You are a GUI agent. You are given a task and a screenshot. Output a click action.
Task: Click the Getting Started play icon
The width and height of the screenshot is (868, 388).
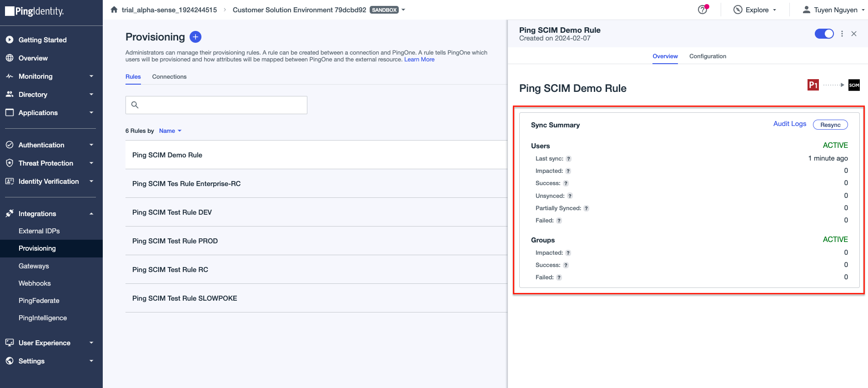click(10, 40)
